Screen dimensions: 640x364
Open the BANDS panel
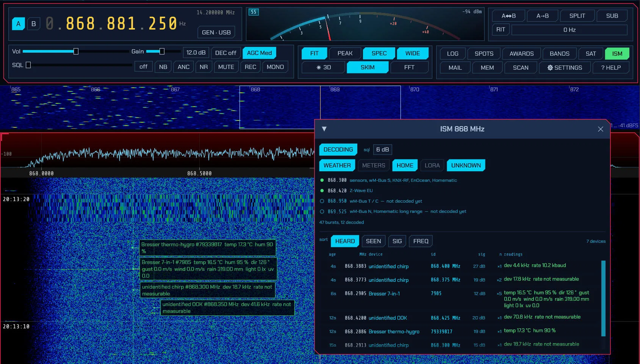(x=559, y=54)
